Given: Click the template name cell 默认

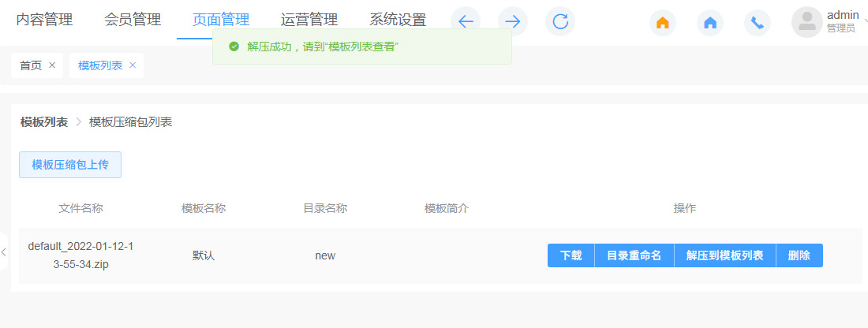Looking at the screenshot, I should point(204,255).
